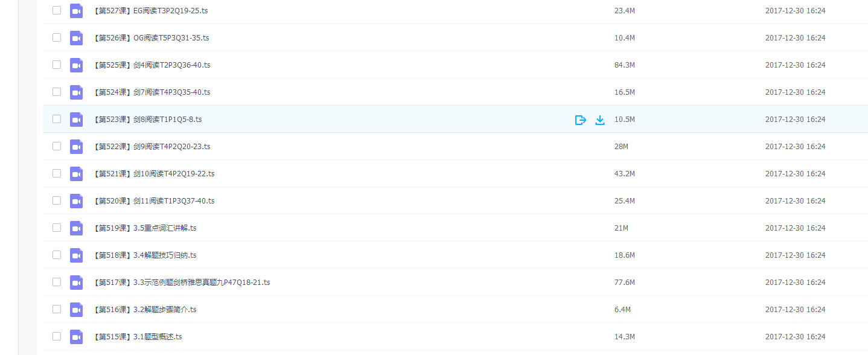Click the 28M size of lesson 522
868x355 pixels.
point(621,147)
